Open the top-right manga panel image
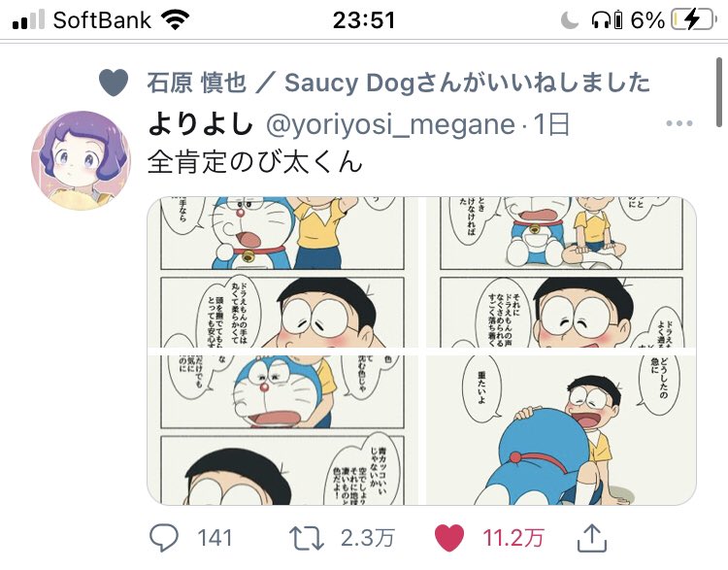 (x=561, y=271)
